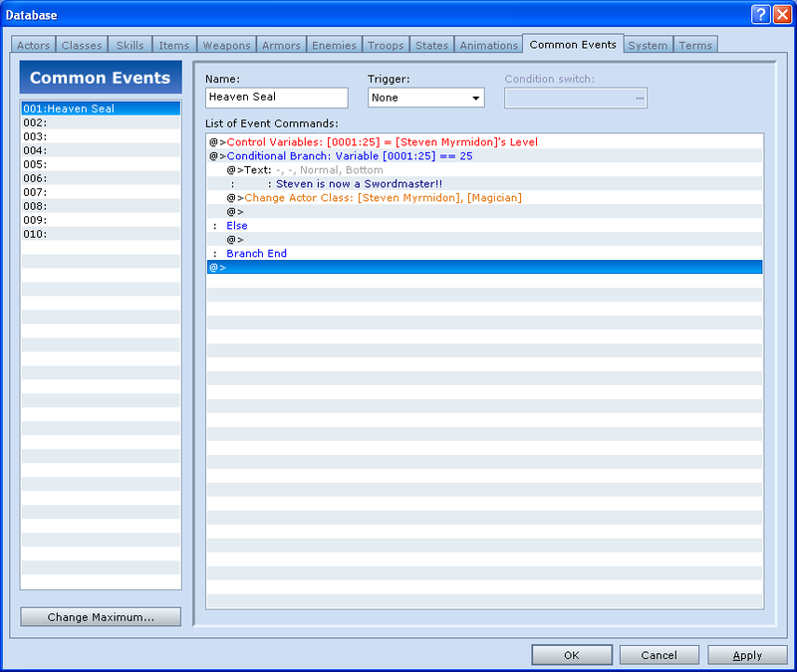Apply changes with the Apply button
Viewport: 797px width, 672px height.
click(747, 655)
